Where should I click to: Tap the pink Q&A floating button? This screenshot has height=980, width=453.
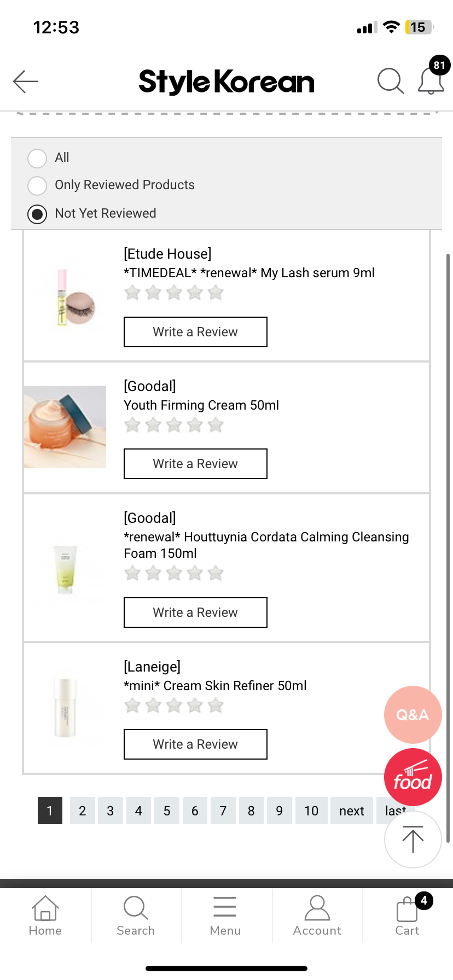tap(413, 714)
